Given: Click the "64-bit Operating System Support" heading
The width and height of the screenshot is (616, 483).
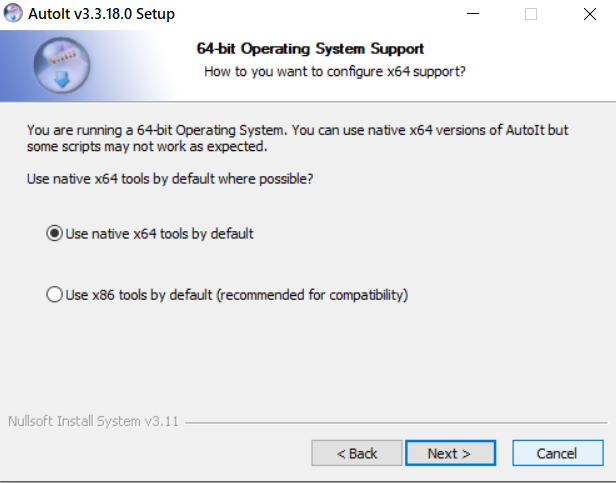Looking at the screenshot, I should (x=311, y=48).
